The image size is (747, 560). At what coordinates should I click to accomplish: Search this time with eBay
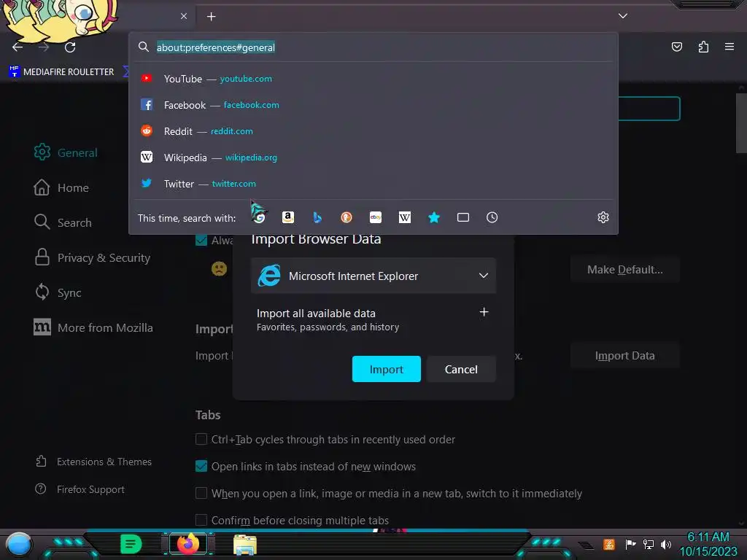376,217
